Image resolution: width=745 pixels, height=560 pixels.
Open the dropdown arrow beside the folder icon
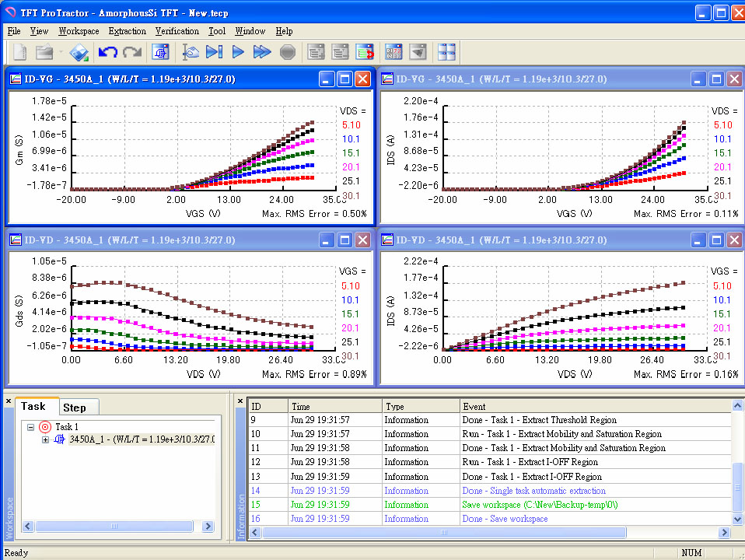coord(61,52)
